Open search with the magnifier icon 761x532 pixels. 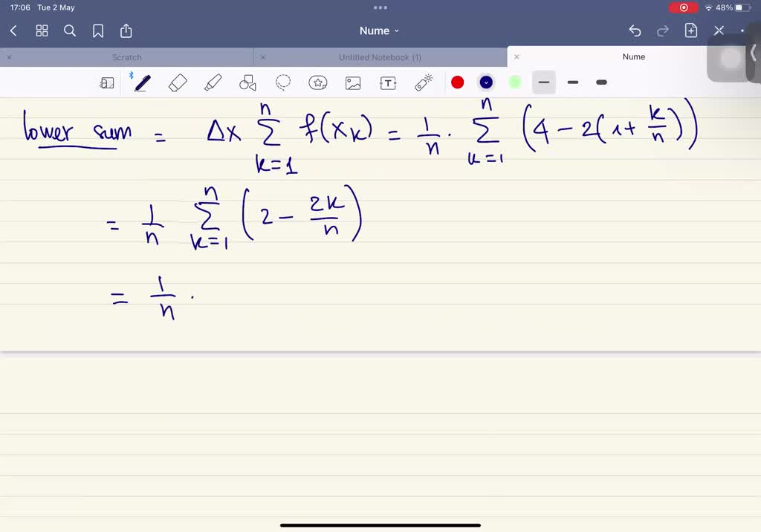tap(70, 31)
